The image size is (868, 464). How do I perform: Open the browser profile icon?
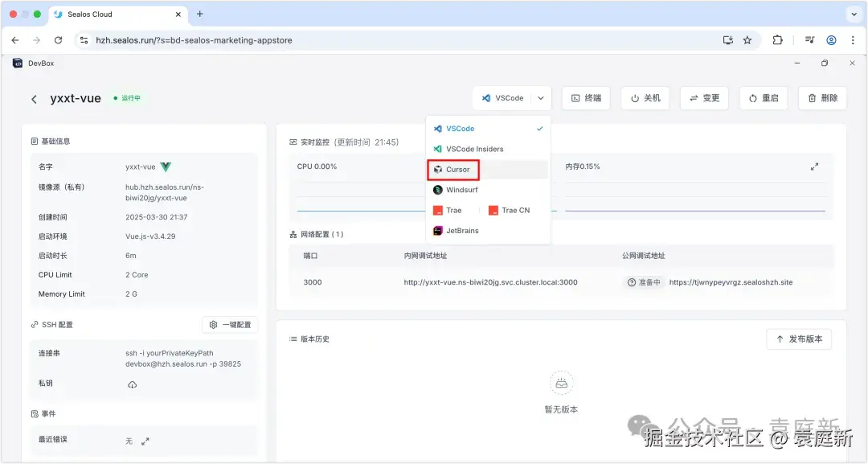(831, 40)
